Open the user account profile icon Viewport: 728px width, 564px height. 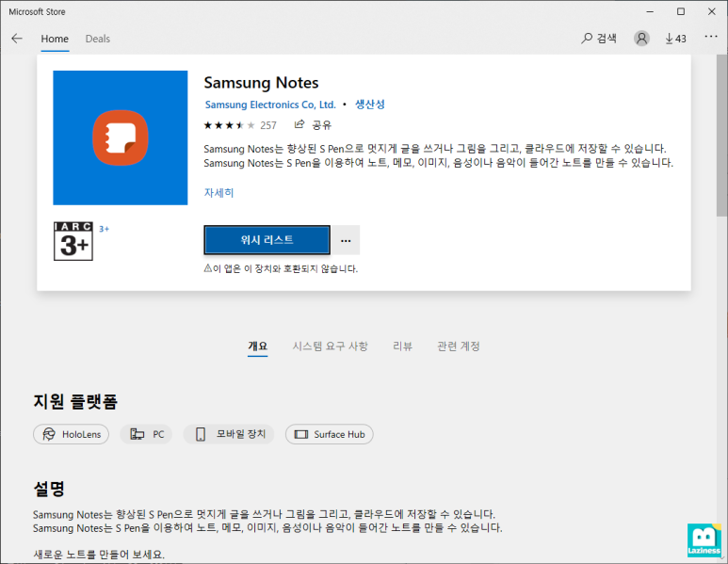click(x=641, y=39)
